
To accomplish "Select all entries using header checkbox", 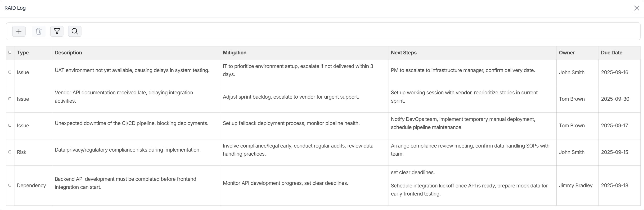I will pyautogui.click(x=10, y=52).
